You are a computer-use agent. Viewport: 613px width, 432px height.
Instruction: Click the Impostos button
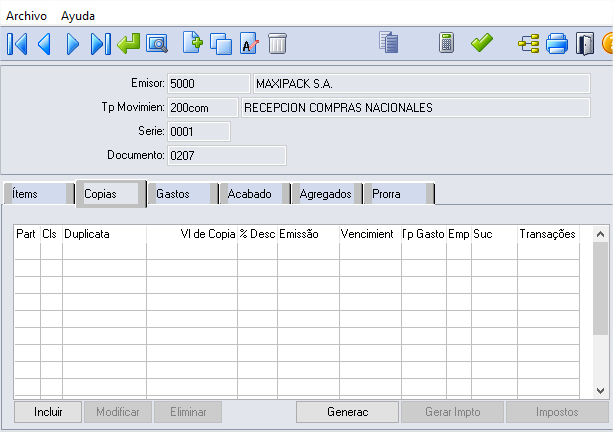coord(557,412)
